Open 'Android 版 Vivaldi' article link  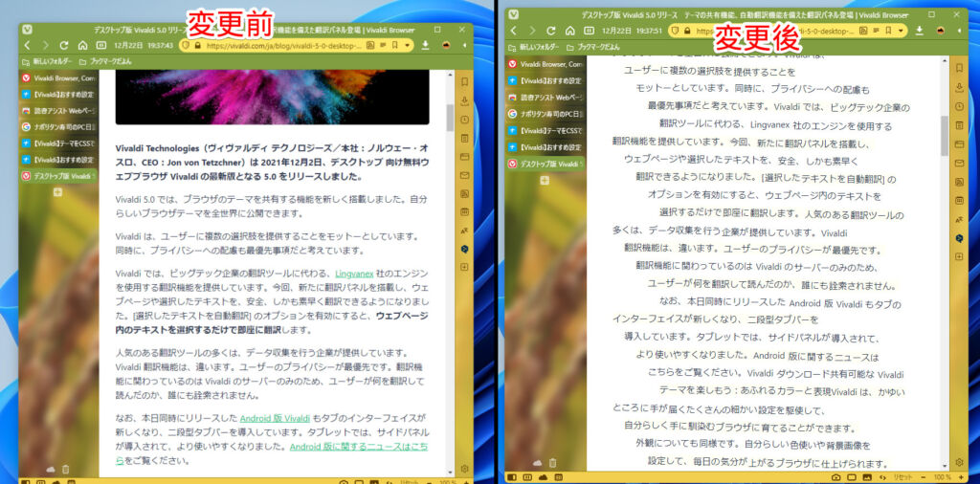click(x=275, y=418)
